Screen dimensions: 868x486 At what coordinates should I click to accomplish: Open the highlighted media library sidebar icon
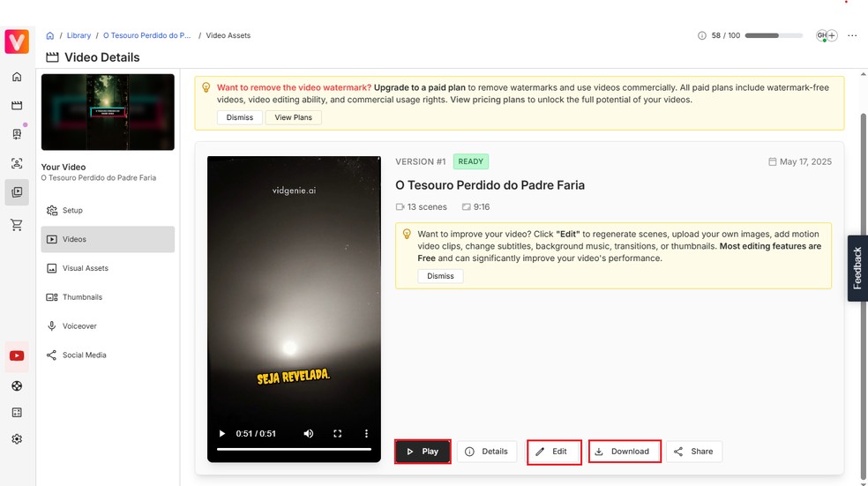pyautogui.click(x=17, y=192)
